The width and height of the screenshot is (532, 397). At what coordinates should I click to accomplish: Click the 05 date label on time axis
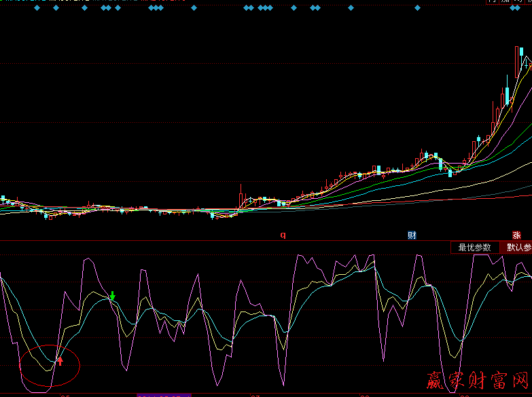pos(65,394)
